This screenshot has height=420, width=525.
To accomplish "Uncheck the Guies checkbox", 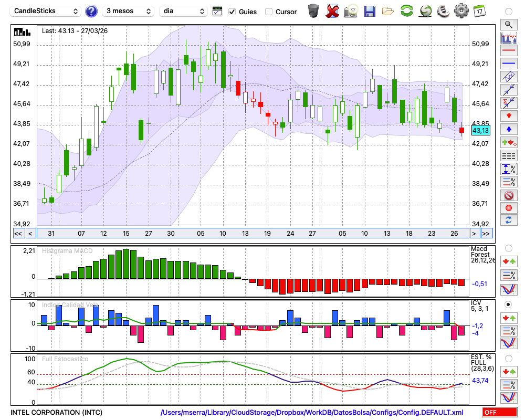I will coord(232,12).
